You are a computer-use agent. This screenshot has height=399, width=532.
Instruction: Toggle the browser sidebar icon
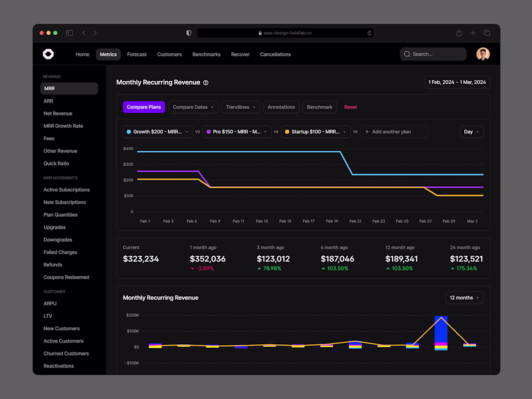pyautogui.click(x=70, y=33)
